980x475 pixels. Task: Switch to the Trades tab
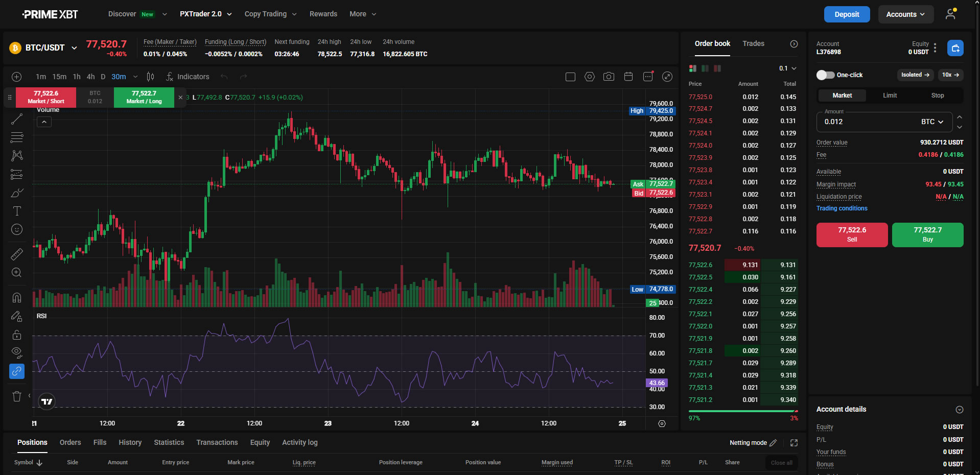pos(754,43)
